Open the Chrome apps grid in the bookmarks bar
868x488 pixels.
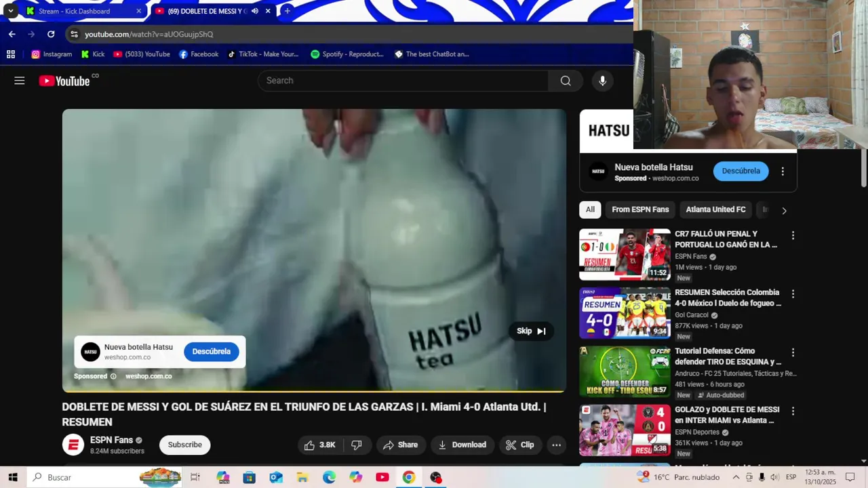click(11, 54)
